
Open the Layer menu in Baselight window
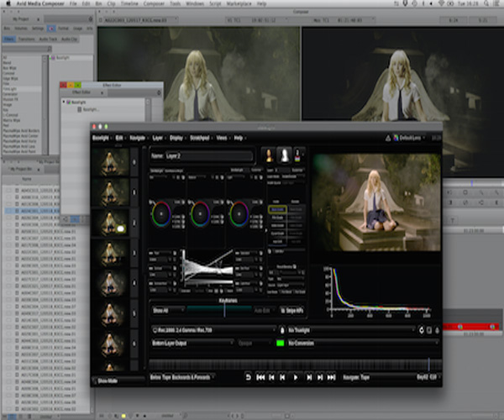[x=157, y=138]
